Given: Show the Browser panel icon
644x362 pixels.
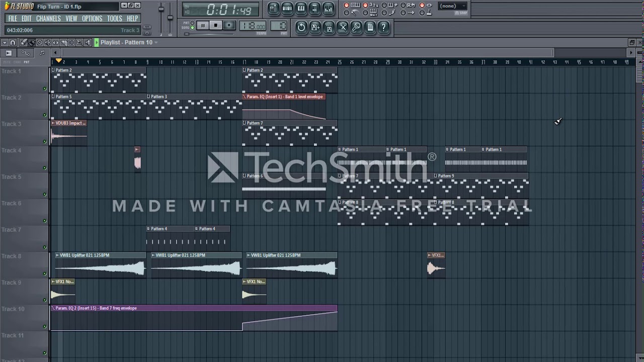Looking at the screenshot, I should [314, 9].
